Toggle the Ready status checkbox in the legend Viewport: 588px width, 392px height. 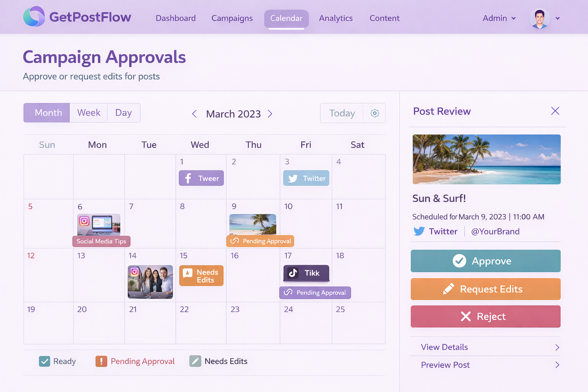point(44,361)
